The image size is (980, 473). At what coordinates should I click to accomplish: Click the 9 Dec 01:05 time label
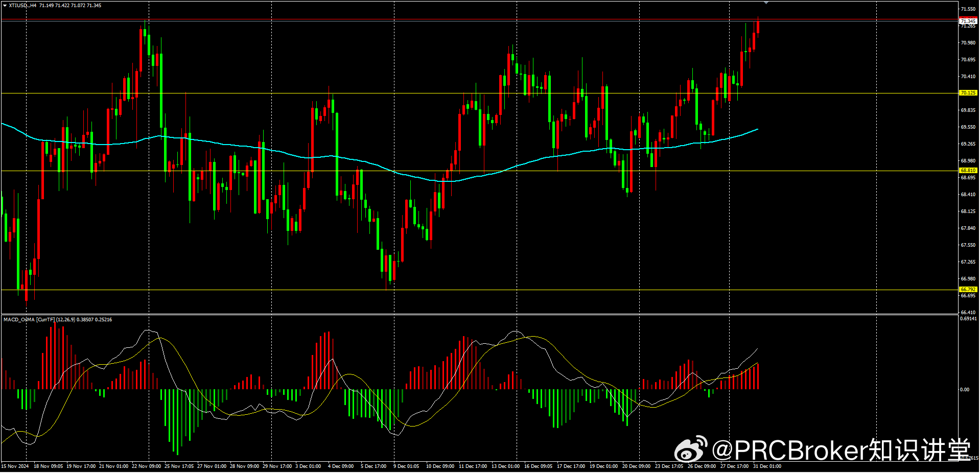[x=406, y=466]
